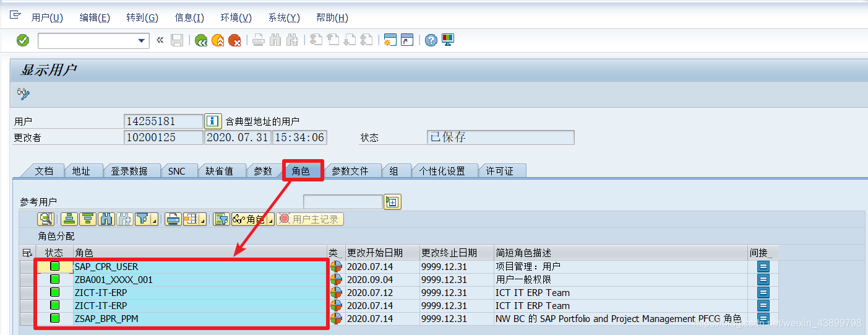Image resolution: width=868 pixels, height=335 pixels.
Task: Open the 帮助(H) menu
Action: pos(332,18)
